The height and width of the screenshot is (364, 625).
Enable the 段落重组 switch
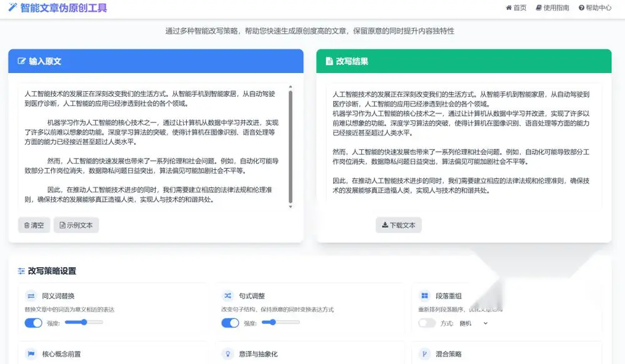(427, 323)
